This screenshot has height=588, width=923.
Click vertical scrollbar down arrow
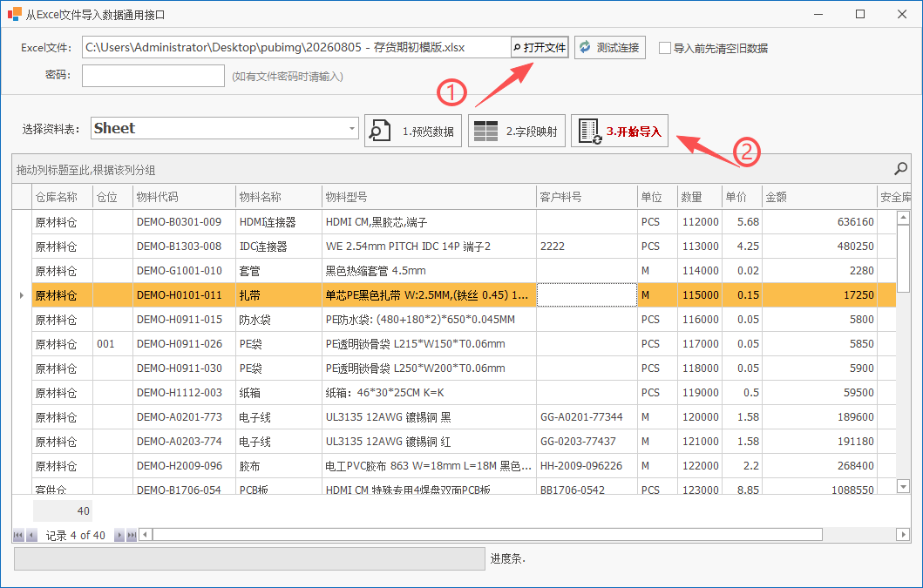tap(903, 486)
